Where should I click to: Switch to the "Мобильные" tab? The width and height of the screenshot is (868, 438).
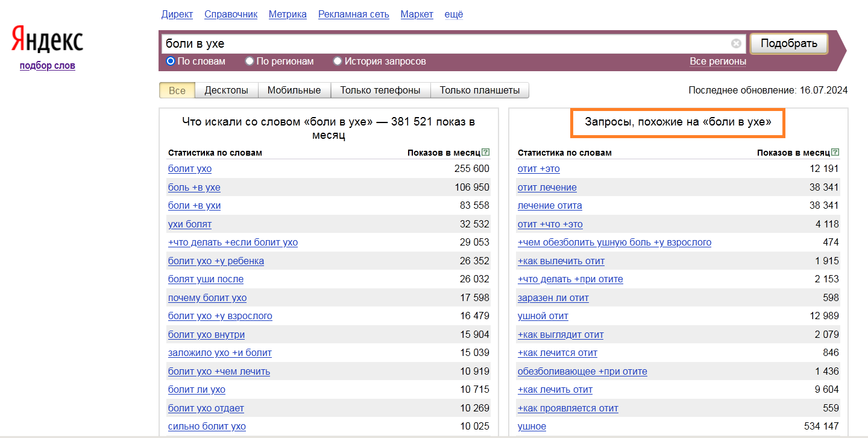pyautogui.click(x=294, y=90)
